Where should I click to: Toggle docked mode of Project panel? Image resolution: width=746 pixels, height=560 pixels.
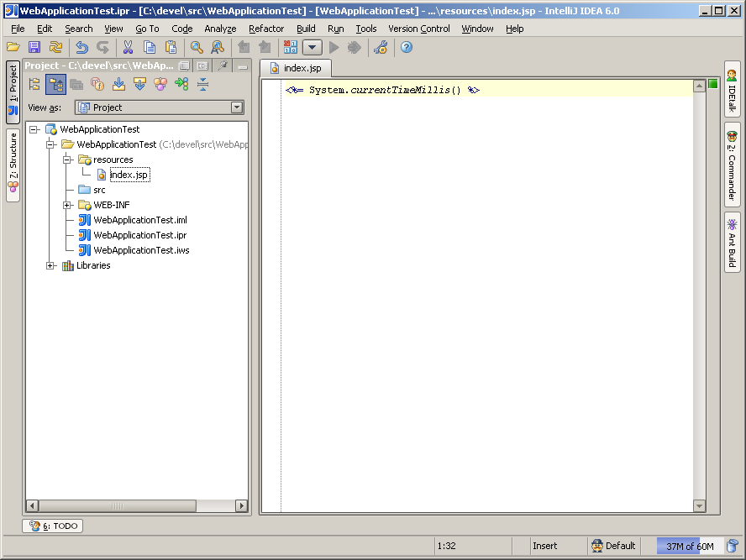pyautogui.click(x=202, y=65)
